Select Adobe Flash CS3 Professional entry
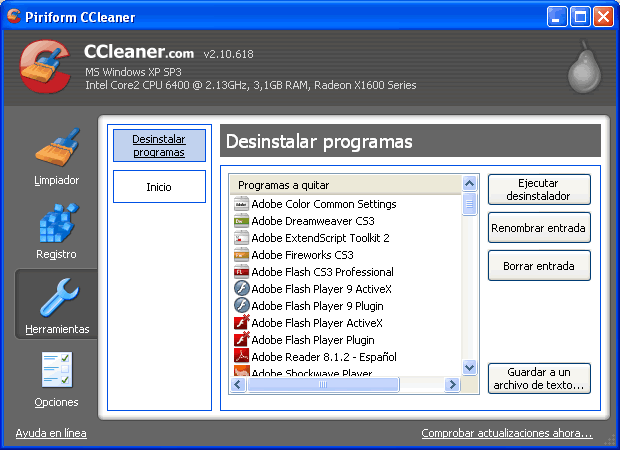The image size is (620, 450). tap(323, 272)
